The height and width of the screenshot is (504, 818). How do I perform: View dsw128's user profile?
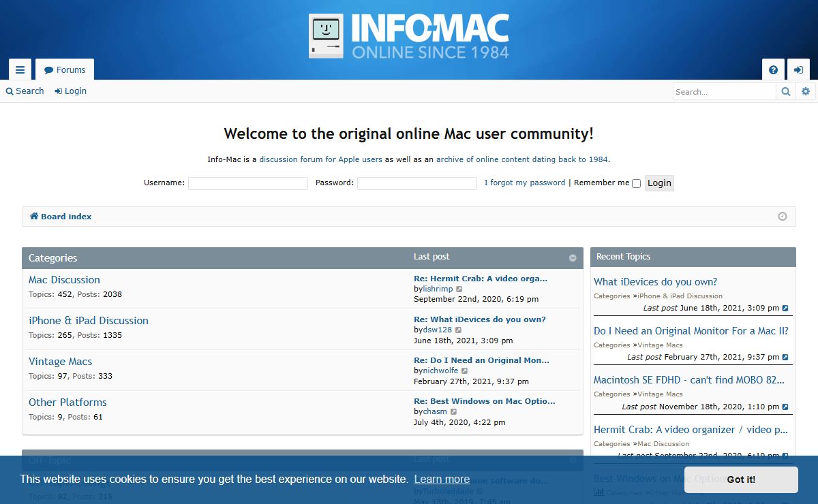437,330
